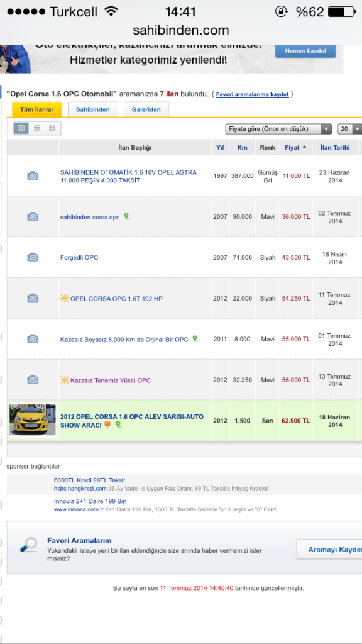The height and width of the screenshot is (644, 362).
Task: Select the Tüm İlanlar tab
Action: click(37, 109)
